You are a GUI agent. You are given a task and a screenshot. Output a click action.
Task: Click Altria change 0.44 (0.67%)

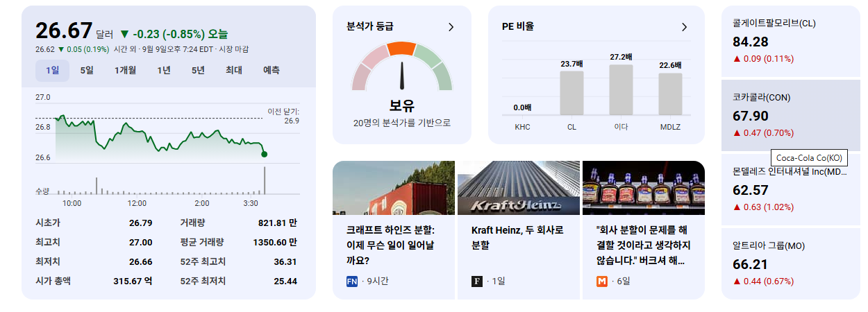(x=763, y=281)
